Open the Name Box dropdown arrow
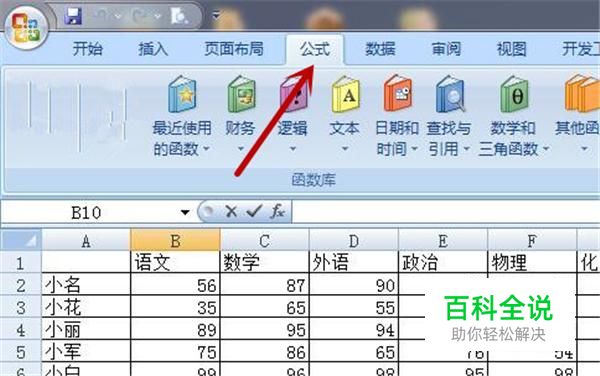The width and height of the screenshot is (600, 376). (x=185, y=212)
